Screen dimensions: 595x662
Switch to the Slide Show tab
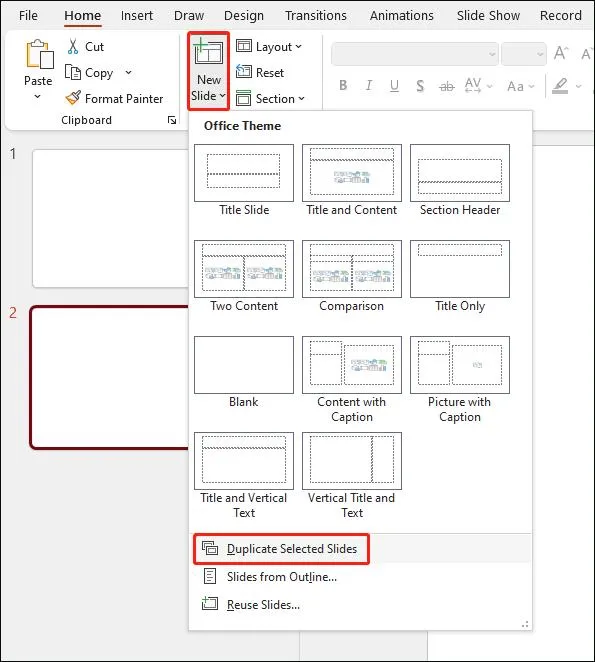point(488,16)
